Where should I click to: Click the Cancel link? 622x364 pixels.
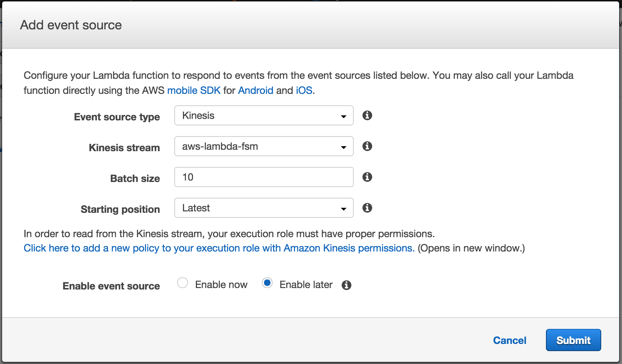click(x=510, y=340)
